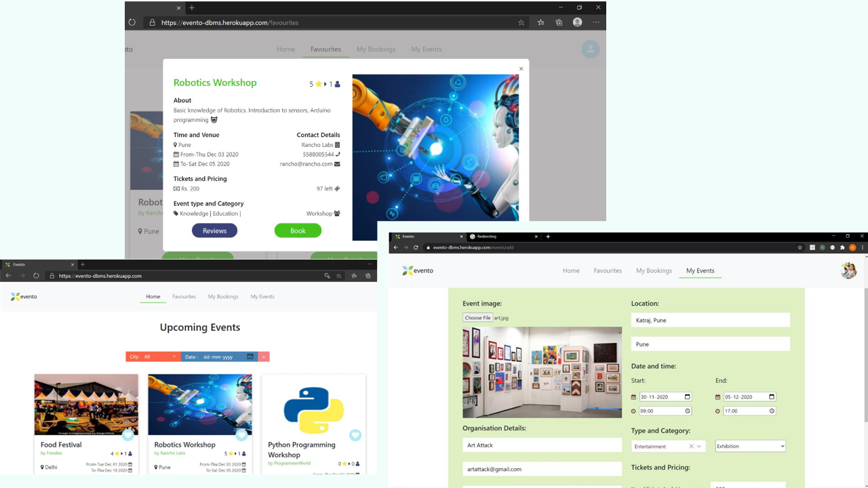Open calendar picker for end date 05-12-2020

point(771,397)
